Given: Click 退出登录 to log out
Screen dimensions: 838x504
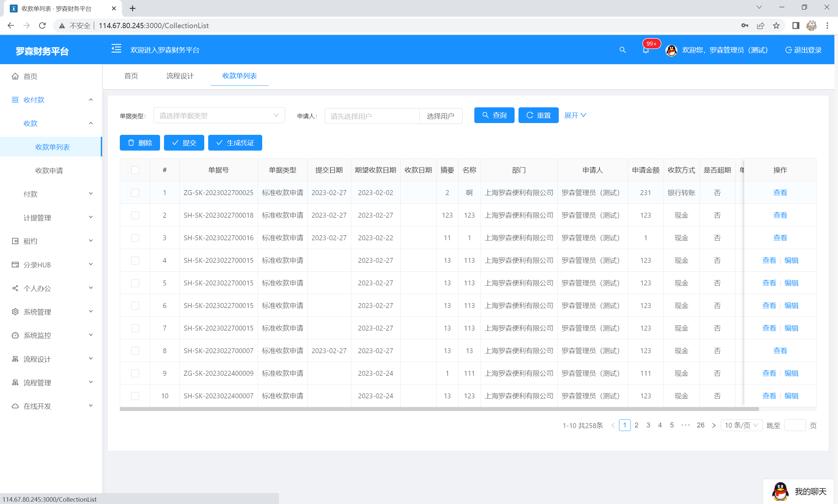Looking at the screenshot, I should 803,50.
